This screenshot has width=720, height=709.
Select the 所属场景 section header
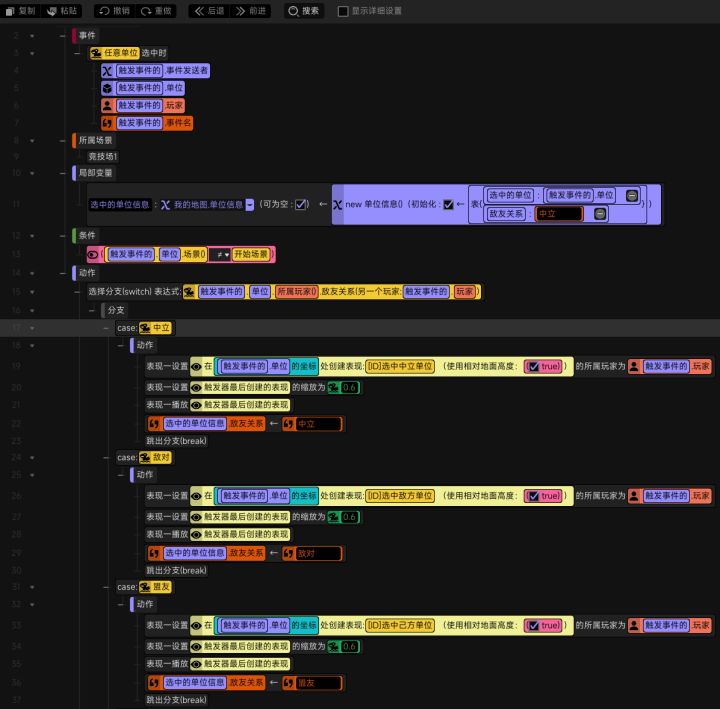pyautogui.click(x=96, y=141)
